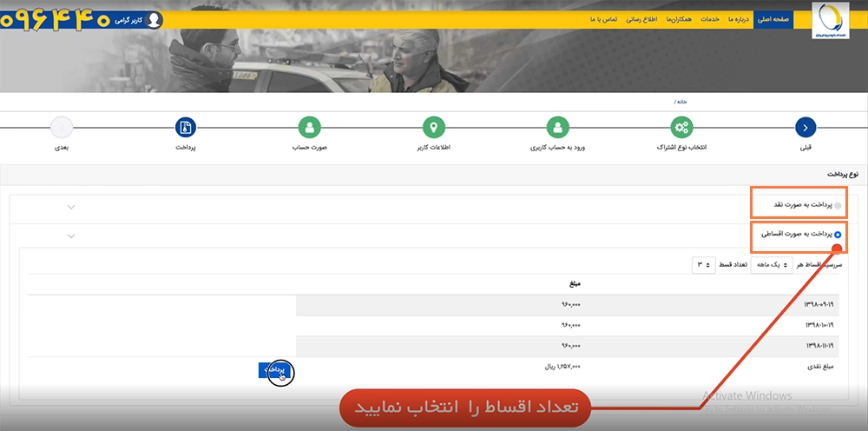The image size is (868, 431).
Task: Click the انتخاب نوع اشتراک gears step icon
Action: 681,128
